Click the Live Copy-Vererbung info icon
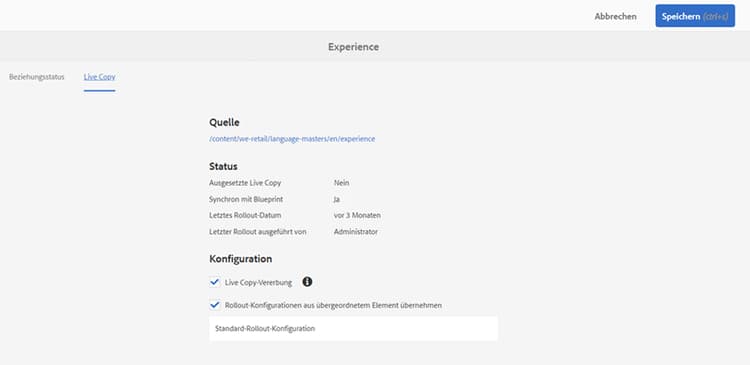Viewport: 750px width, 365px height. [307, 282]
